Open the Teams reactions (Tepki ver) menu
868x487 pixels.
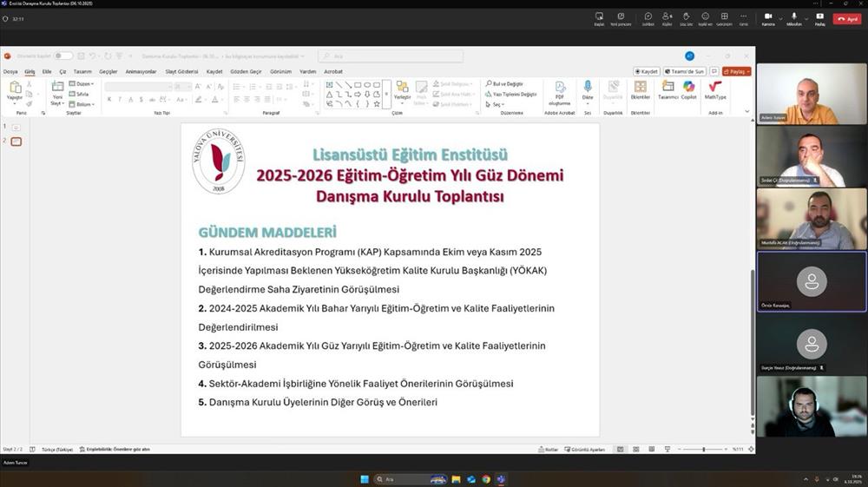[x=705, y=17]
